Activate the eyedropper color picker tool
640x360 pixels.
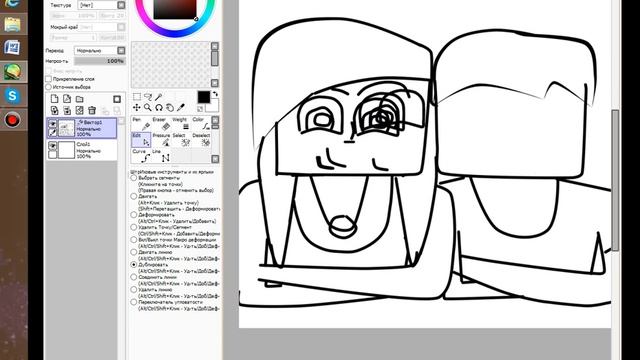[181, 107]
